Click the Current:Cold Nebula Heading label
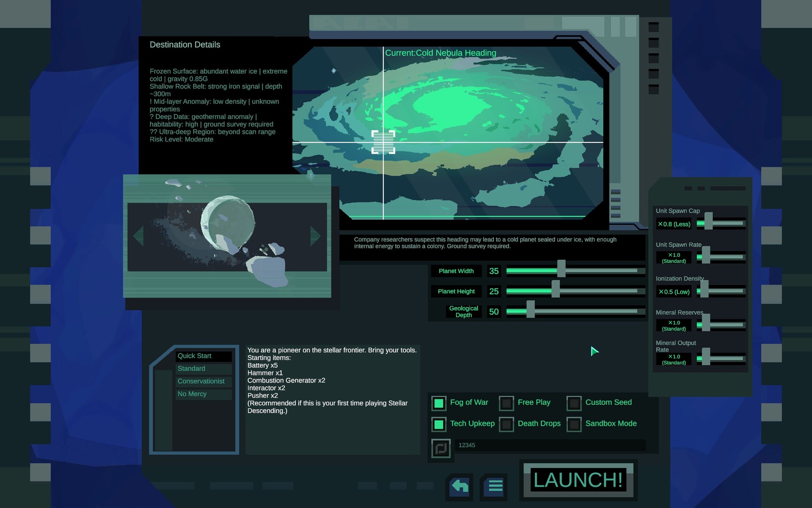Image resolution: width=812 pixels, height=508 pixels. pos(441,53)
